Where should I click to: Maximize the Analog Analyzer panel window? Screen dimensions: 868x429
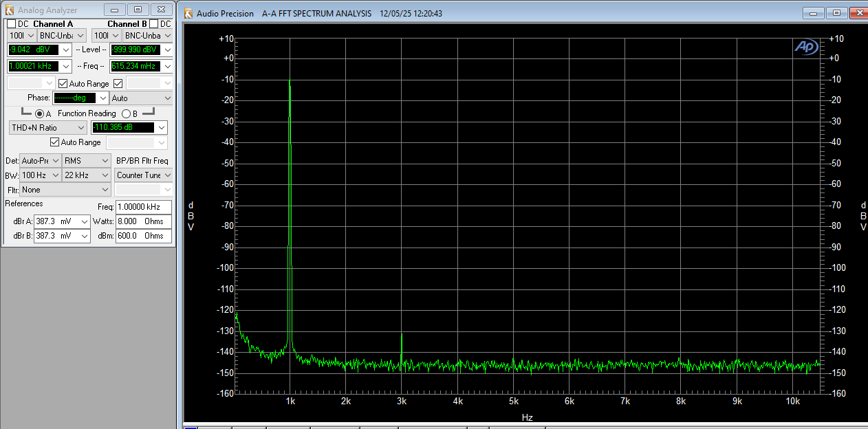tap(138, 10)
